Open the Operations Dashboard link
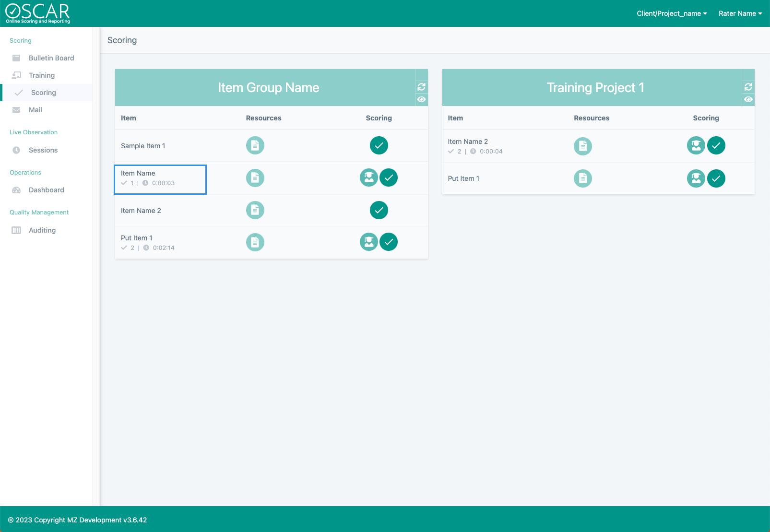770x532 pixels. tap(46, 190)
